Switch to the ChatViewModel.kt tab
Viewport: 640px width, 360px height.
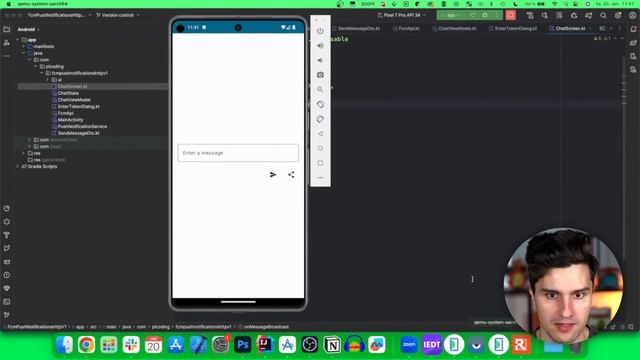454,29
